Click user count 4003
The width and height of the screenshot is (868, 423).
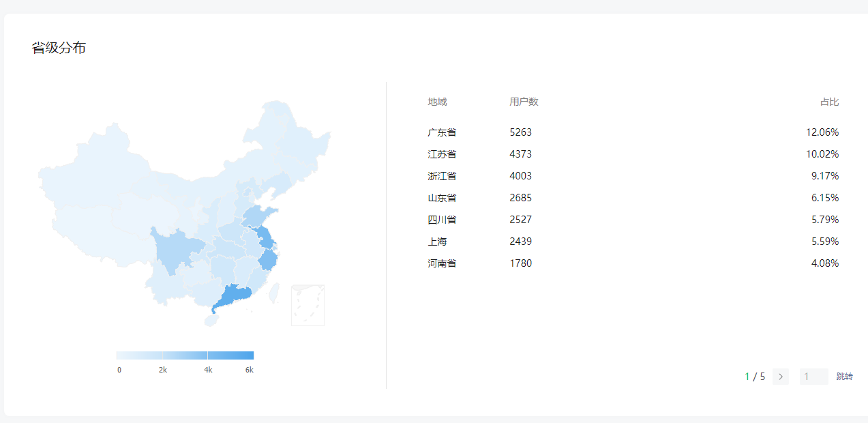(x=520, y=176)
